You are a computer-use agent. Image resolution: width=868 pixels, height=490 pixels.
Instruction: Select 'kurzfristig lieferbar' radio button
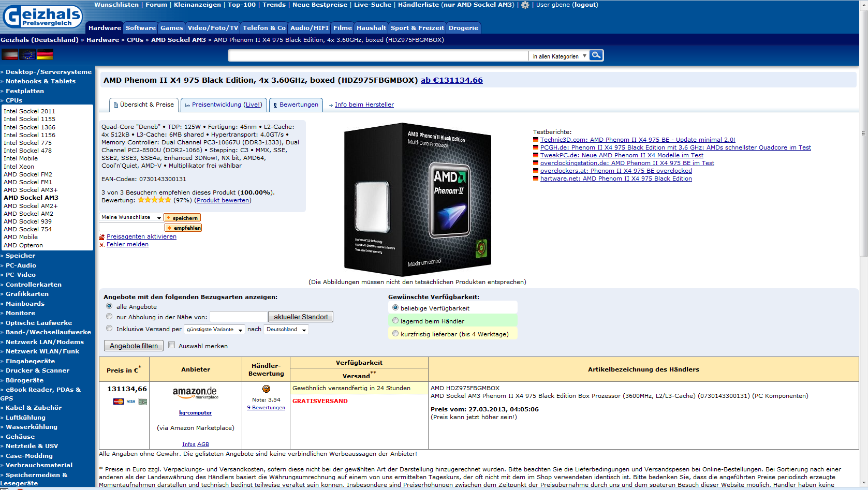(395, 334)
